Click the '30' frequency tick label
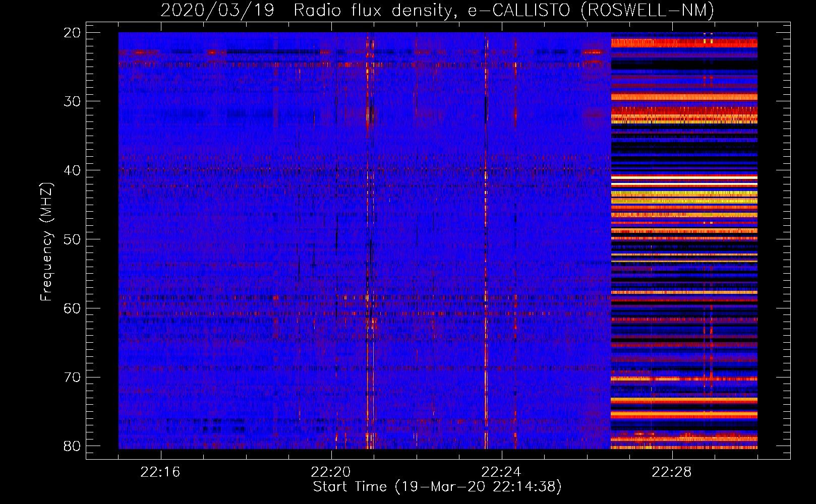 click(72, 101)
